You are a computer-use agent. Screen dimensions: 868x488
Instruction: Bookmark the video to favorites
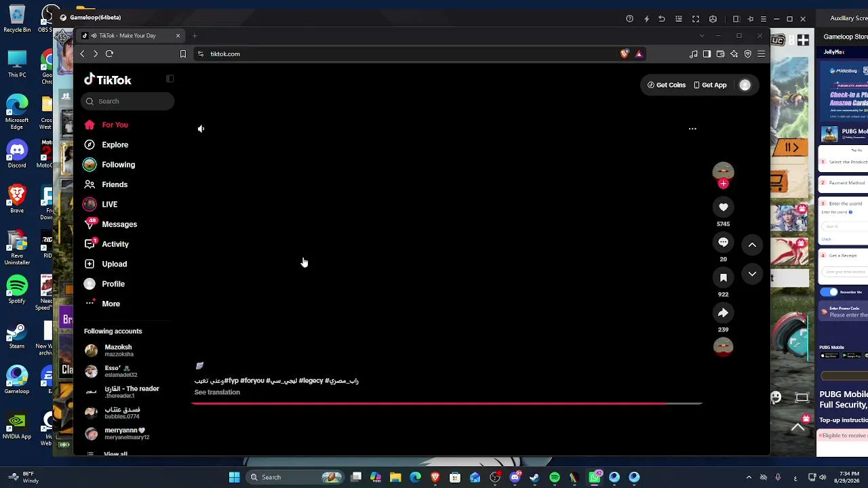coord(723,278)
